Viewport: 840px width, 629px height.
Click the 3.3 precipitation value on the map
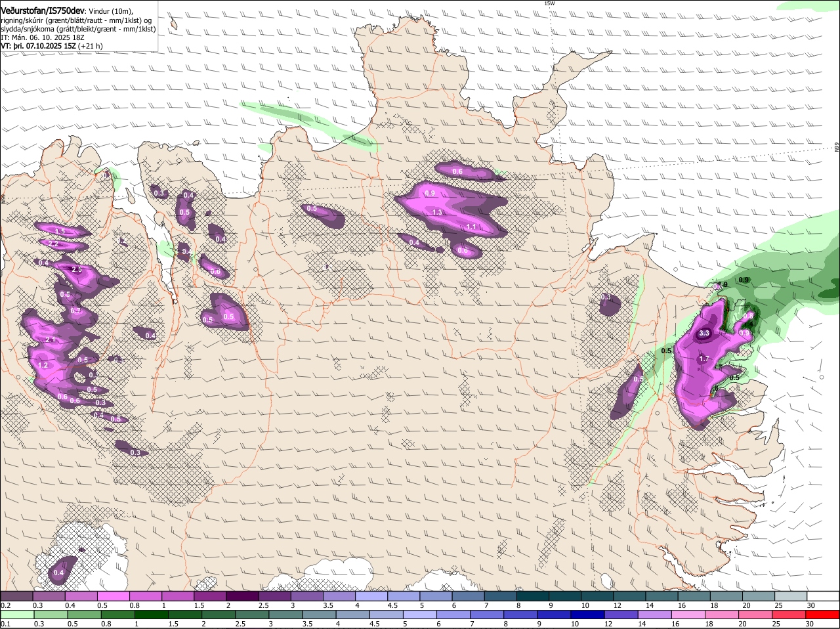[x=704, y=334]
